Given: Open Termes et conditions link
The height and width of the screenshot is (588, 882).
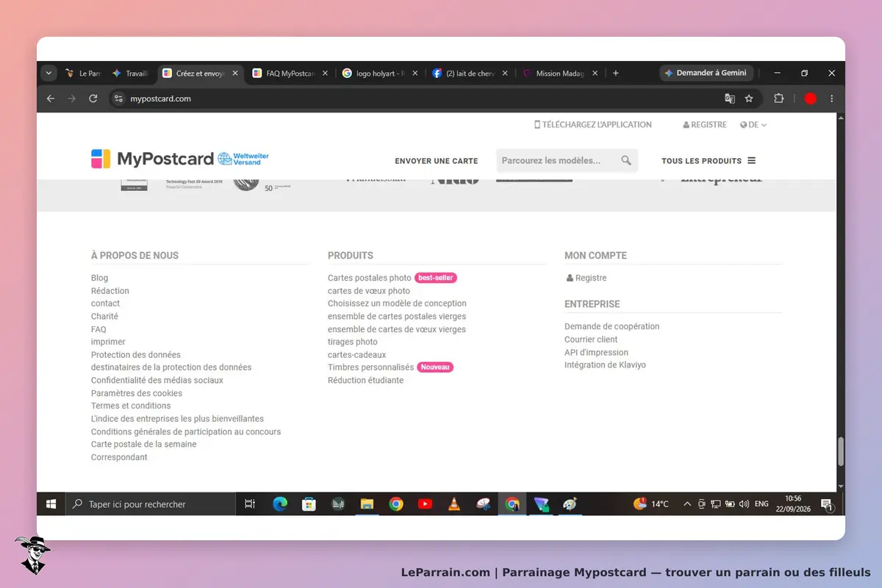Looking at the screenshot, I should coord(131,406).
